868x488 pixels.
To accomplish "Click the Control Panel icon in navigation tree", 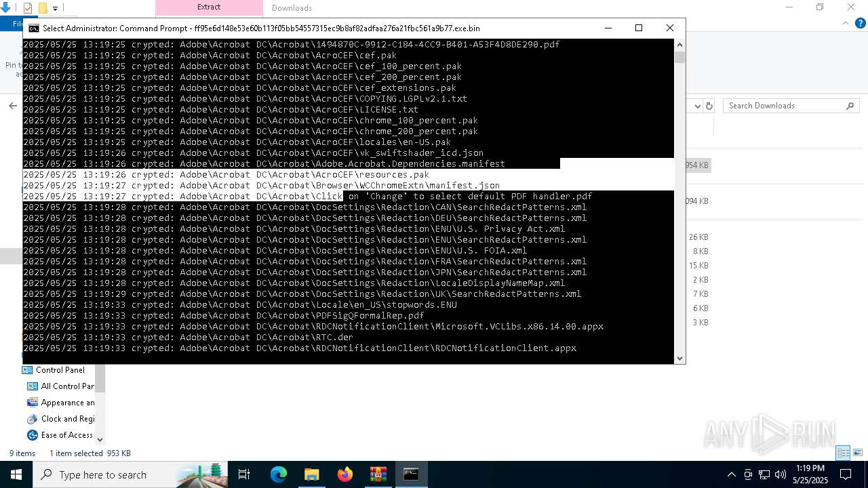I will coord(27,370).
